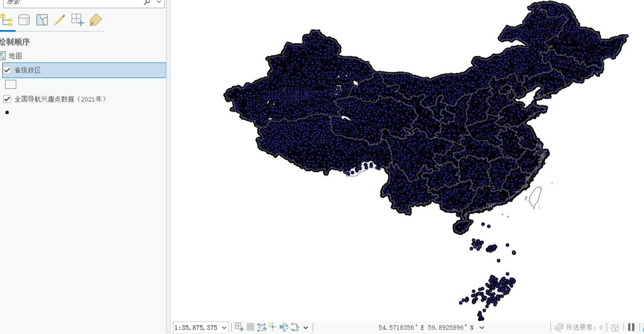Select the 地图 map entry label
Screen dimensions: 644x334
coord(15,56)
